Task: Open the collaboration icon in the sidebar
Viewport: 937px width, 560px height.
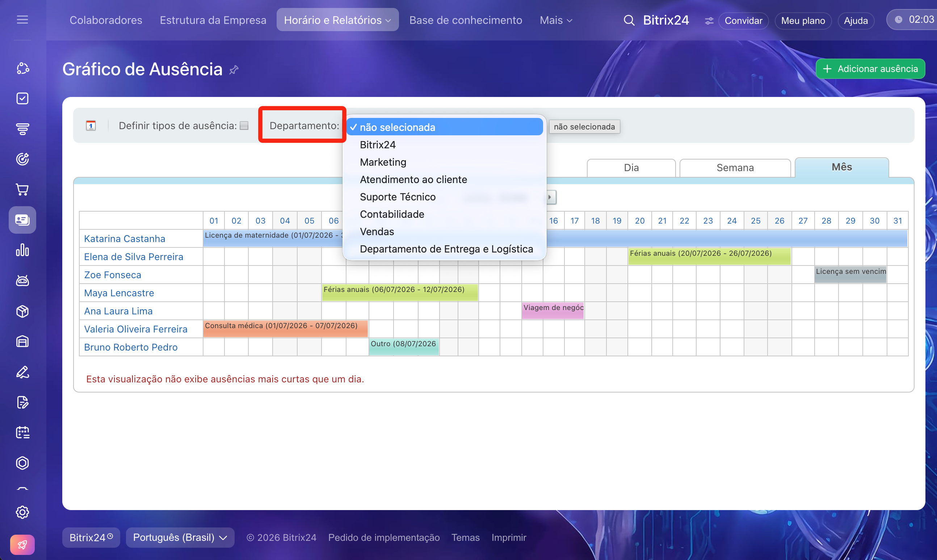Action: click(x=23, y=68)
